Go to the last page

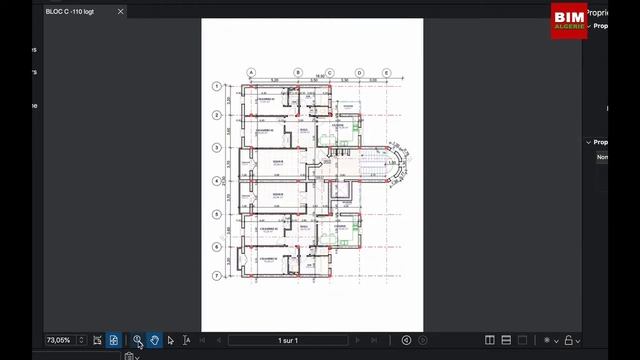(374, 340)
